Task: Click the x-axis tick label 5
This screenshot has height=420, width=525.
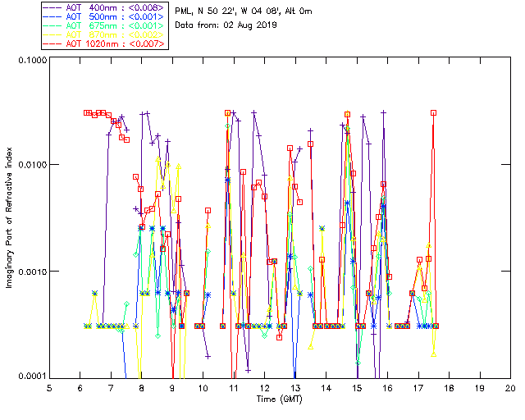Action: tap(49, 388)
